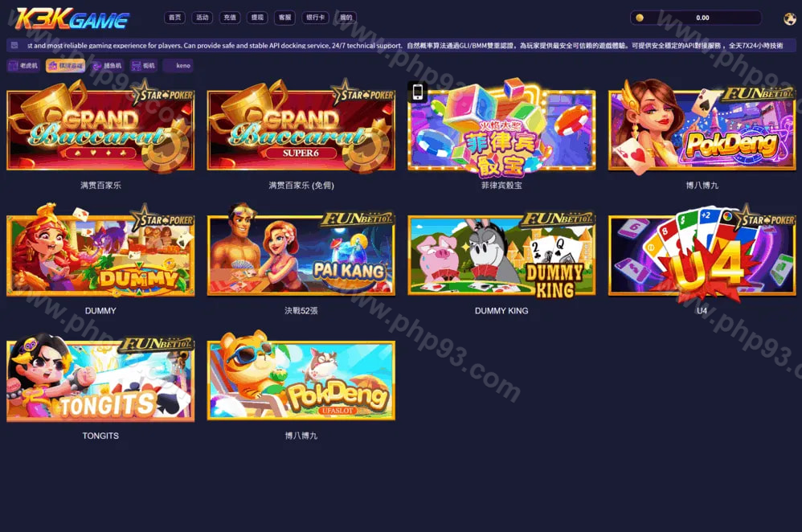This screenshot has height=532, width=802.
Task: Click the mobile phone badge on 菲律宾骰宝
Action: click(417, 92)
